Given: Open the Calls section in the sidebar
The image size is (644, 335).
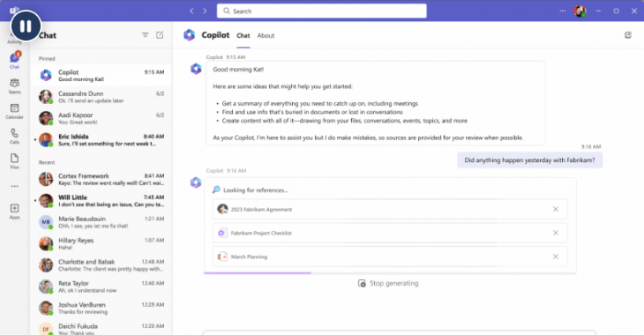Looking at the screenshot, I should [x=14, y=137].
